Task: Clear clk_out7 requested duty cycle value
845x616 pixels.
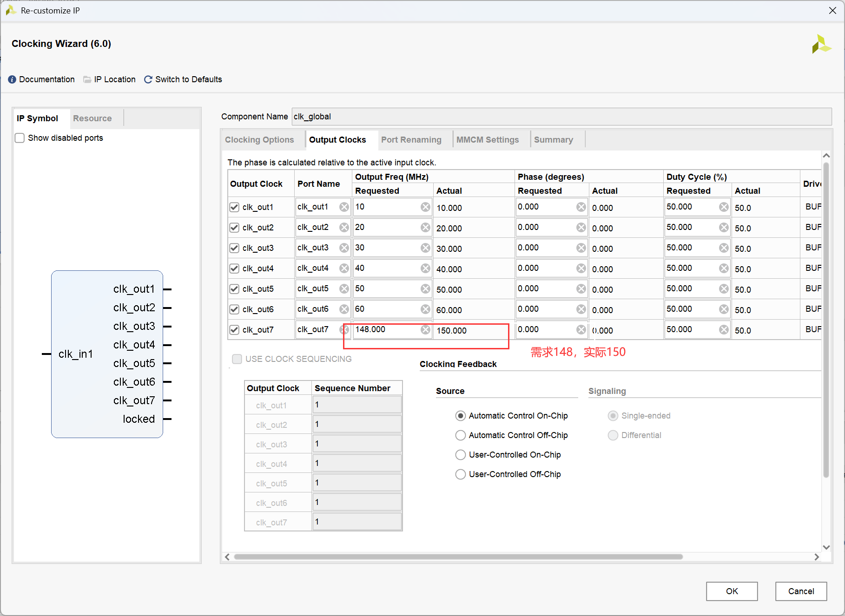Action: (x=724, y=330)
